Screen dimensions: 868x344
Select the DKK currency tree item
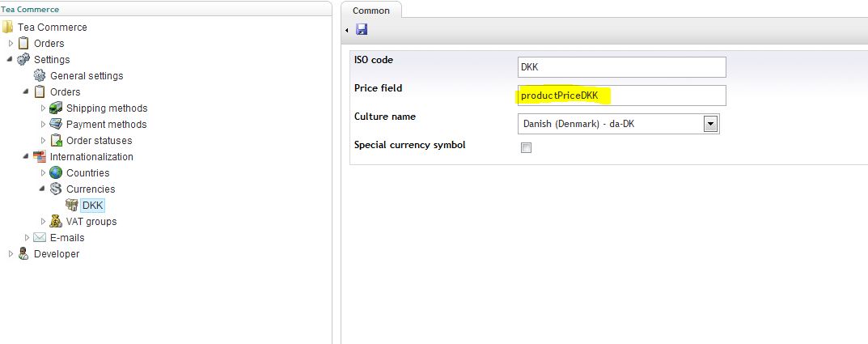tap(92, 205)
